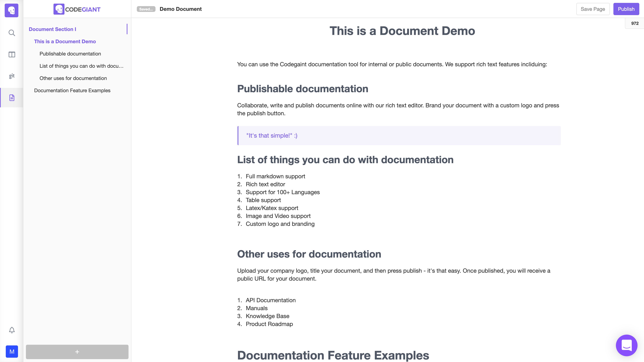
Task: Click the Codegiant skull home icon
Action: 12,10
